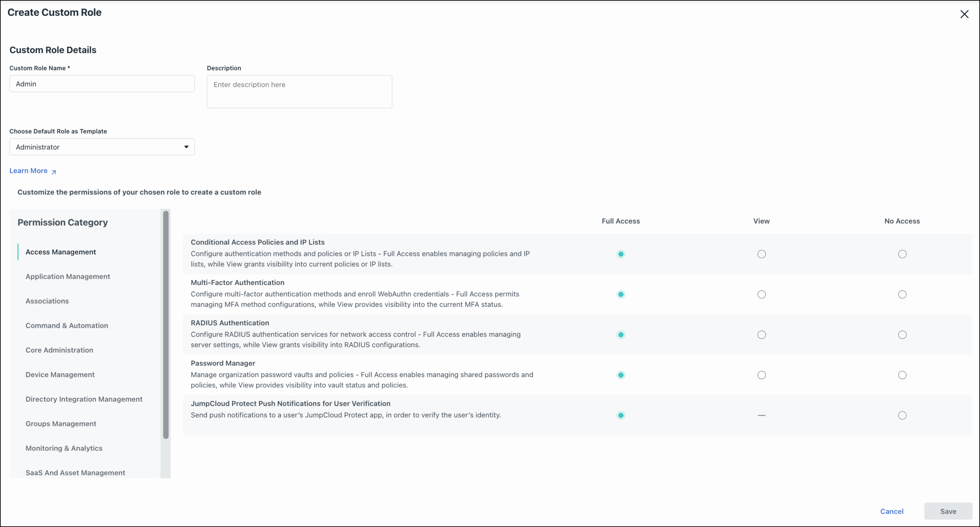Click the Learn More link
The height and width of the screenshot is (527, 980).
pos(29,170)
